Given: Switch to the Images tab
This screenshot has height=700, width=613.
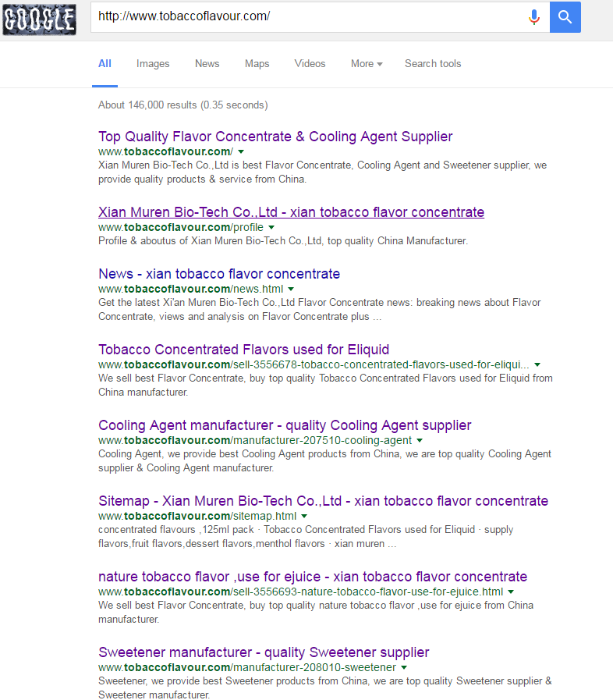Looking at the screenshot, I should (153, 63).
